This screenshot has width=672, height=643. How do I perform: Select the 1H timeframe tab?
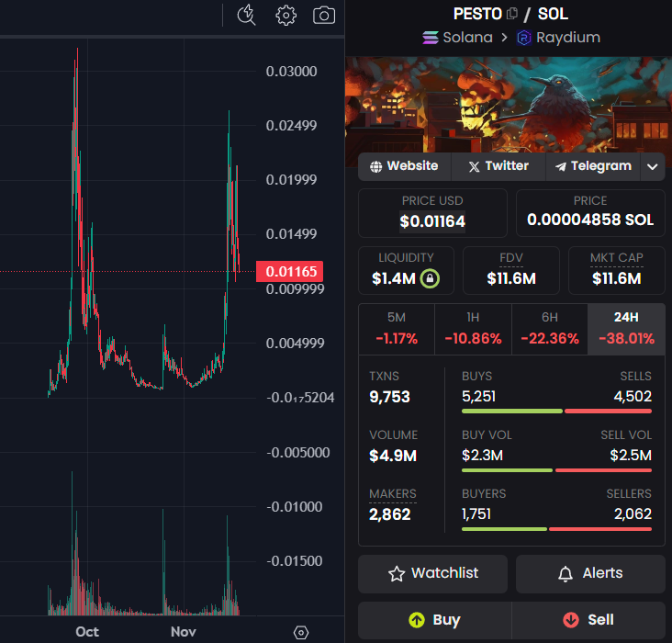(473, 329)
